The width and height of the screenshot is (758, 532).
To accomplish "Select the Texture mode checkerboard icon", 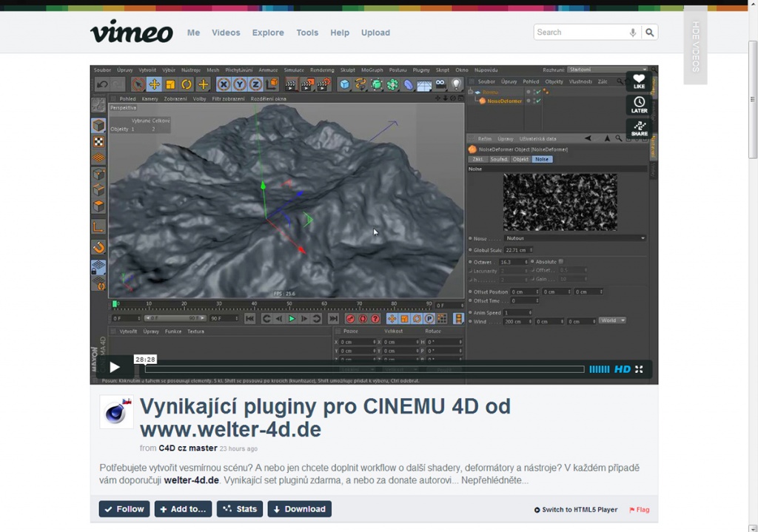I will [x=98, y=141].
